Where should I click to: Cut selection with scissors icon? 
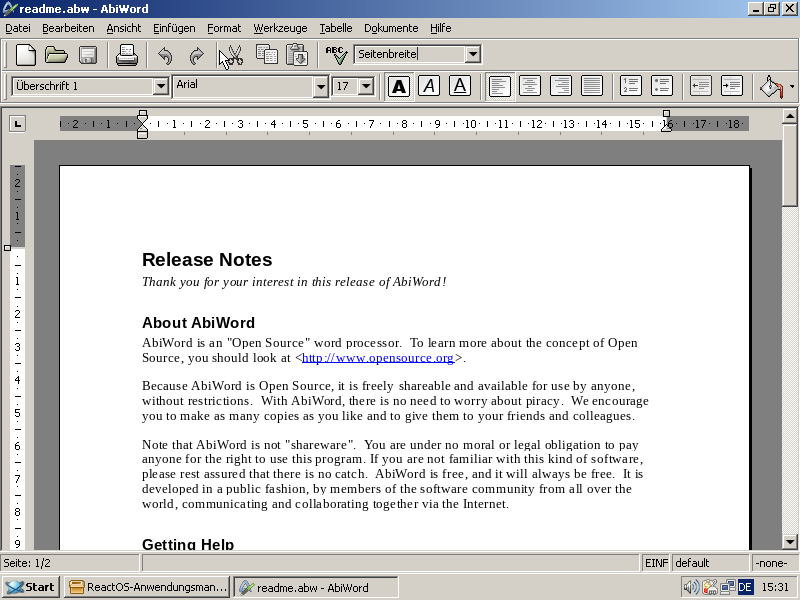(234, 55)
